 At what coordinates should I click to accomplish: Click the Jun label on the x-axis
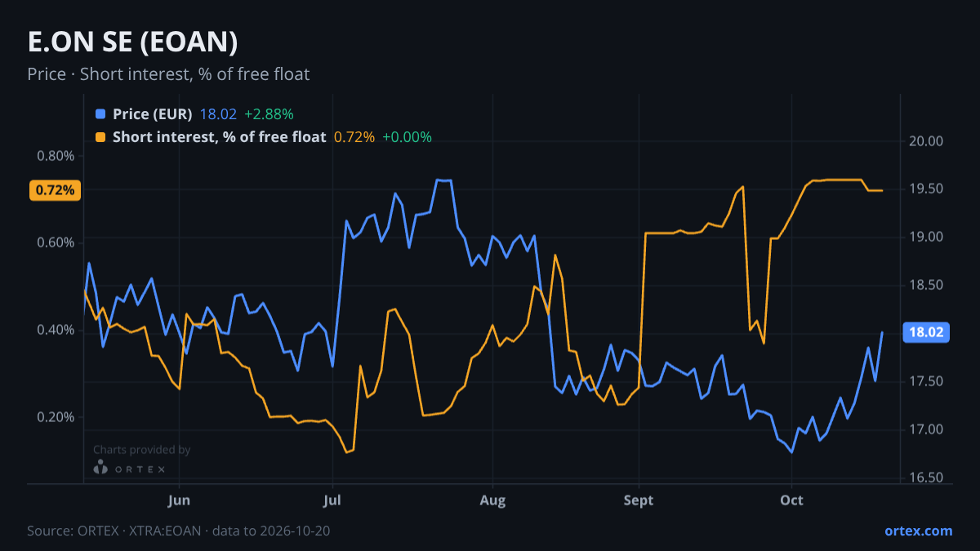pyautogui.click(x=179, y=500)
